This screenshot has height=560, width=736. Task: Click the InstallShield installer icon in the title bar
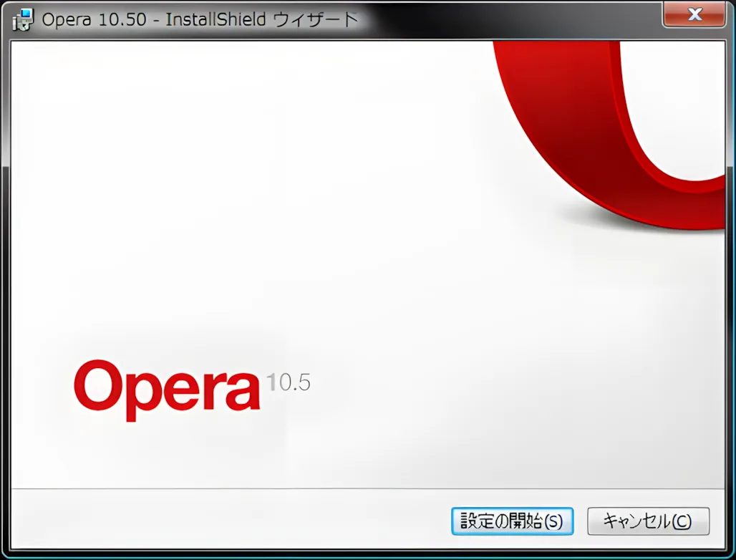pos(21,19)
